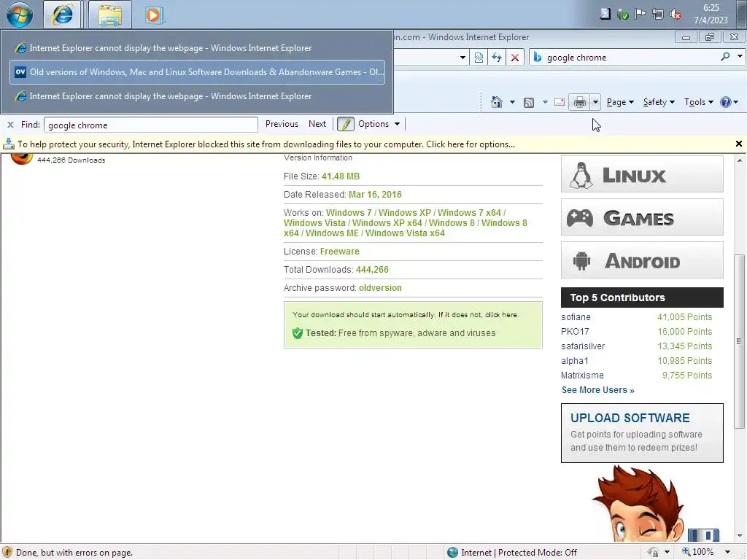The image size is (747, 560).
Task: Click the safely remove hardware tray icon
Action: [622, 15]
